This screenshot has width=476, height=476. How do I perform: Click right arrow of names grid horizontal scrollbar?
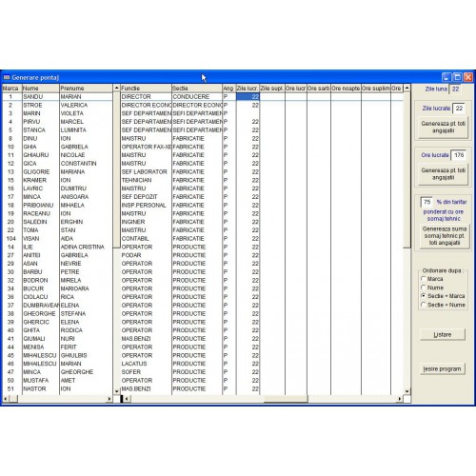pos(109,399)
